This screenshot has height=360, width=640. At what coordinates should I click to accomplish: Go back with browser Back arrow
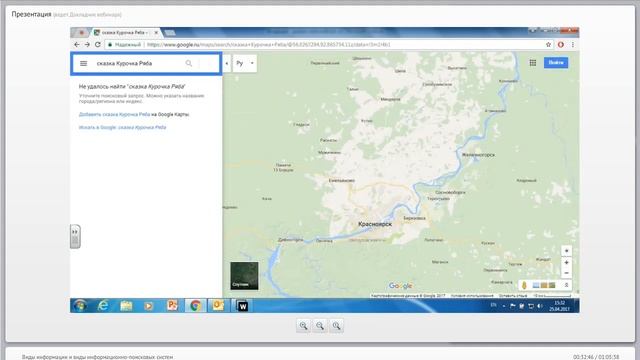(x=77, y=44)
